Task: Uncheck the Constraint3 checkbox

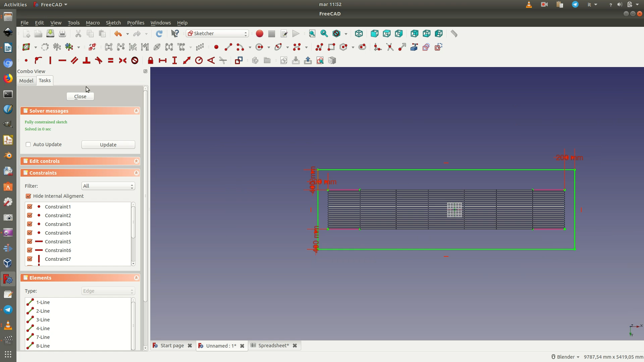Action: 30,224
